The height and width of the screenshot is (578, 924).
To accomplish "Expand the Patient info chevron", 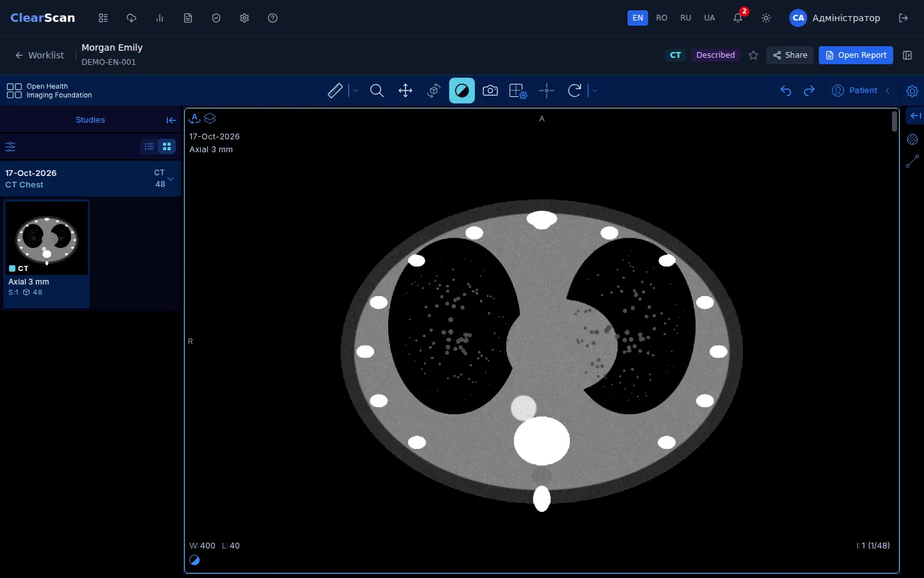I will 888,91.
